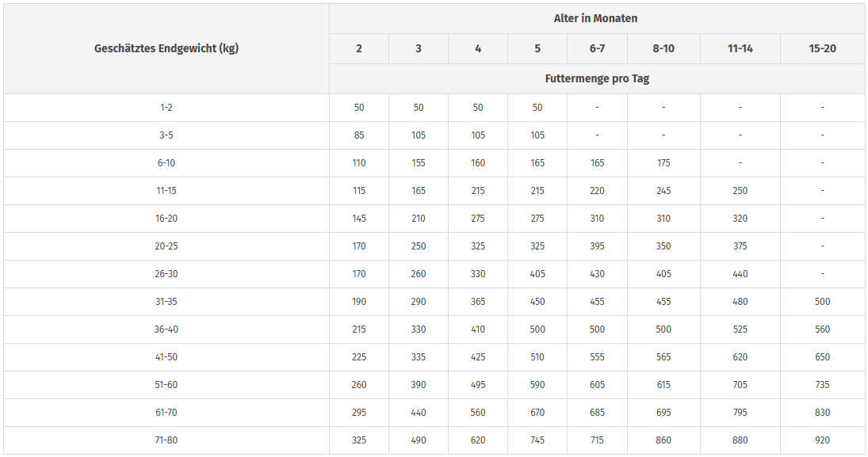The image size is (868, 457).
Task: Select the 'Alter in Monaten' header
Action: tap(596, 18)
